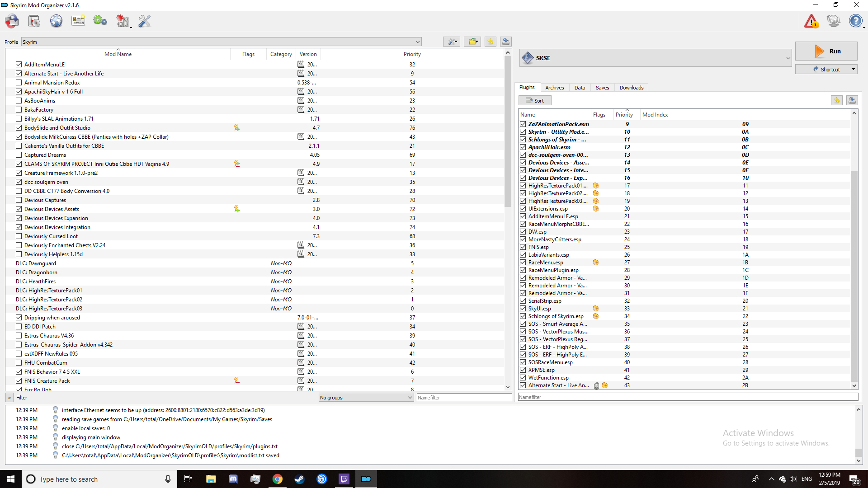868x488 pixels.
Task: Switch to the Plugins tab
Action: 527,88
